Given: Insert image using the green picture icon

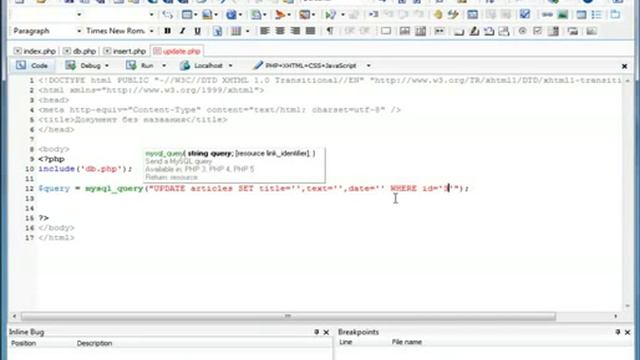Looking at the screenshot, I should [563, 15].
